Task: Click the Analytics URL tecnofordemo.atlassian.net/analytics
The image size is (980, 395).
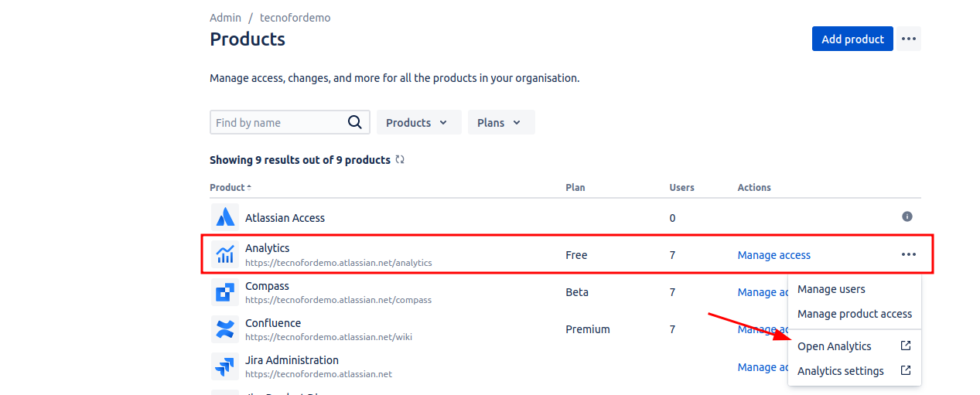Action: point(338,263)
